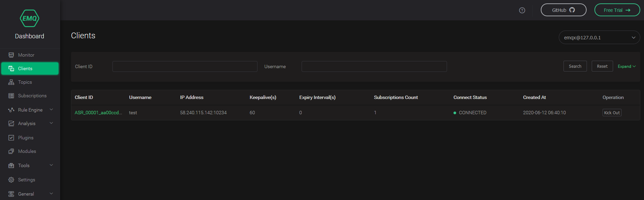This screenshot has width=644, height=200.
Task: Open the emqx@127.0.0.1 node dropdown
Action: 599,37
